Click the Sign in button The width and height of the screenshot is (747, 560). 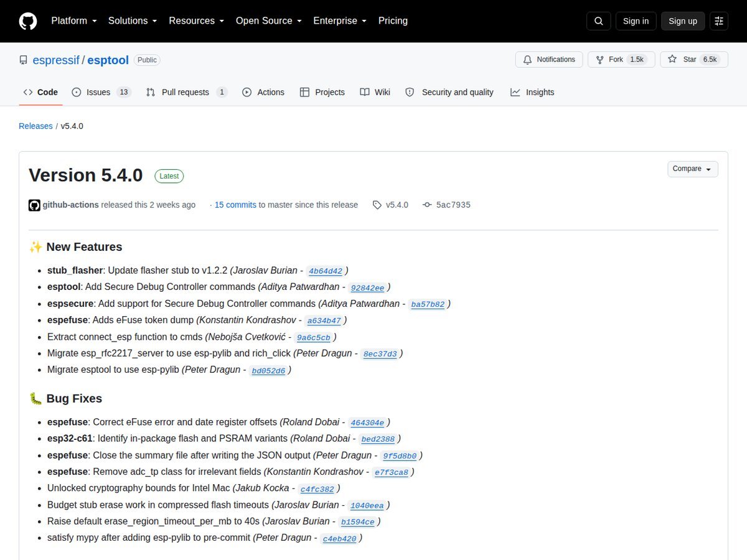coord(636,21)
